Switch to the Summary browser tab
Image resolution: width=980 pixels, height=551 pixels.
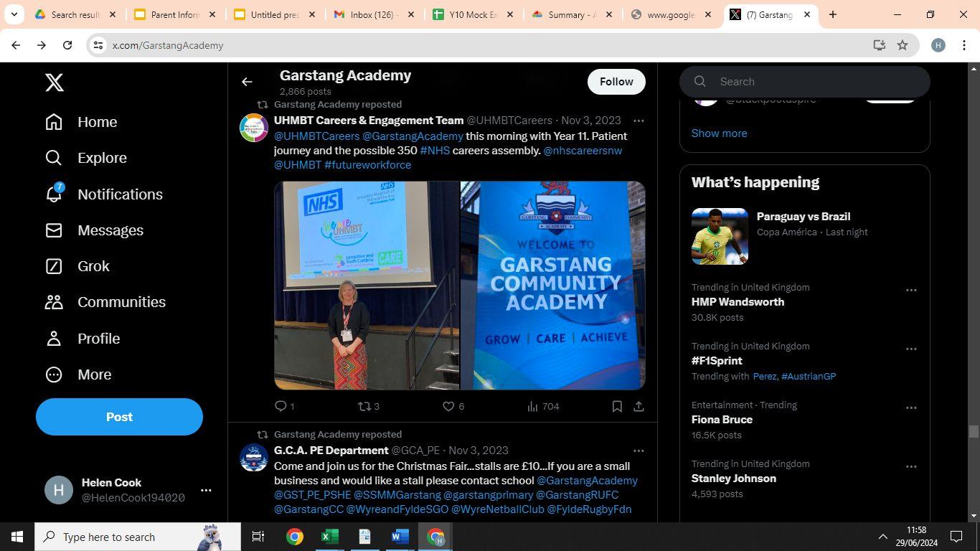click(x=571, y=14)
